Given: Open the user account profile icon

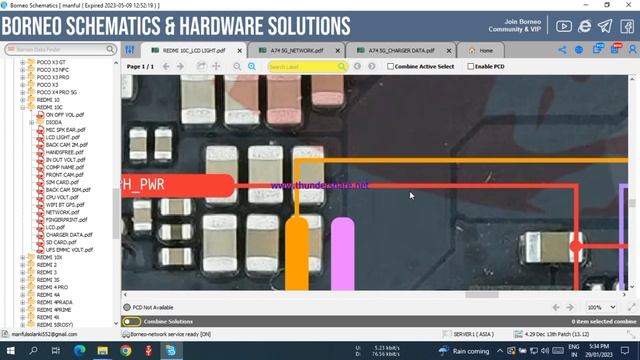Looking at the screenshot, I should [x=633, y=49].
